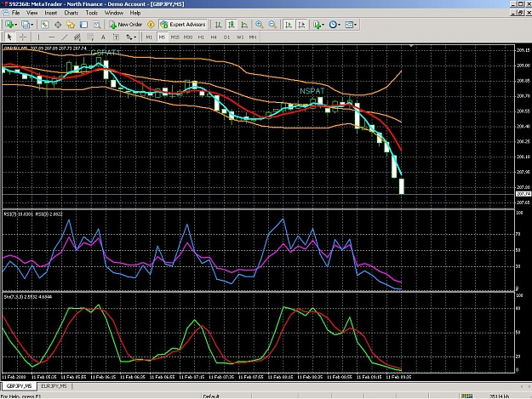Click the chart shift triangle marker at top
Image resolution: width=532 pixels, height=399 pixels.
pos(411,45)
